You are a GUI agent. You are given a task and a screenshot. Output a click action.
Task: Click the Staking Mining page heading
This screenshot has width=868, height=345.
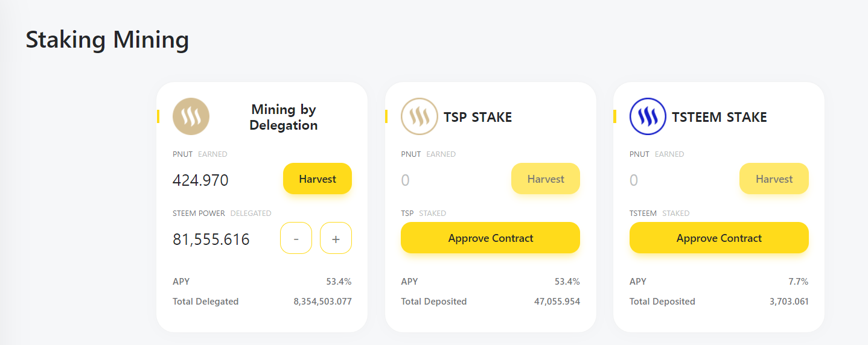(107, 40)
